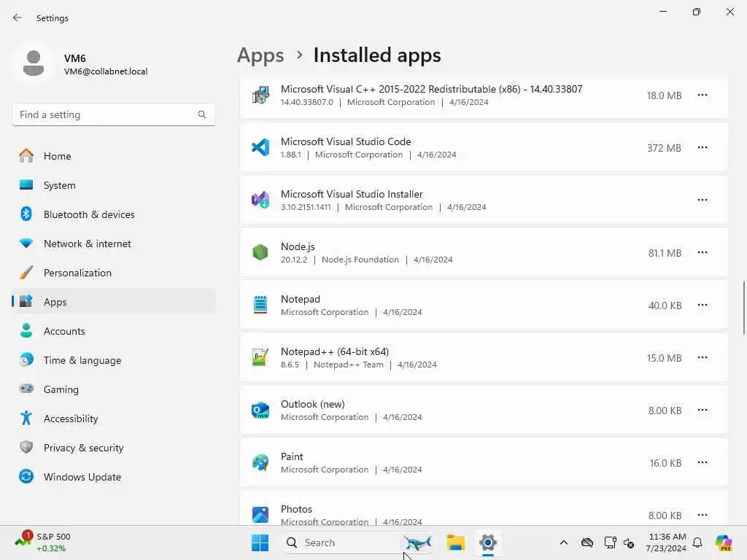Screen dimensions: 747x560
Task: Click the Notepad app icon
Action: click(x=260, y=305)
